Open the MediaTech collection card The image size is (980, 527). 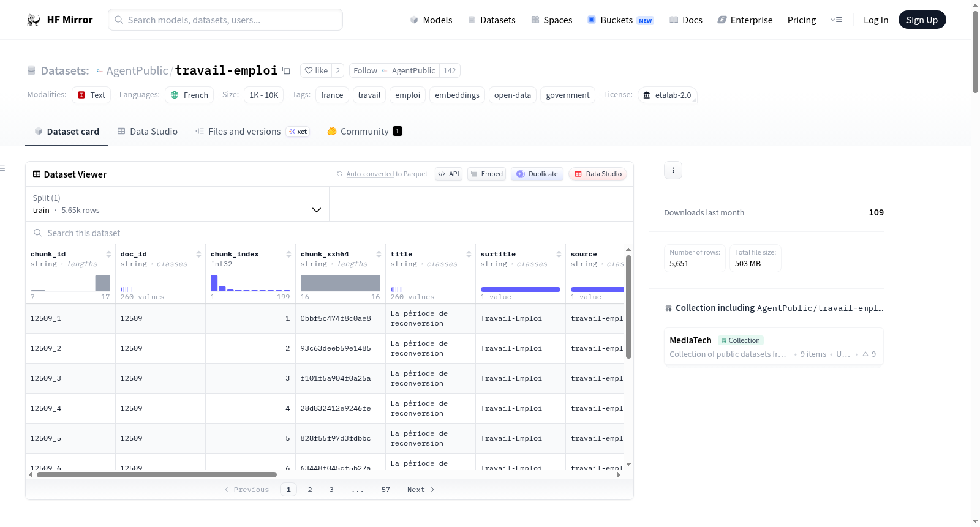click(x=774, y=346)
